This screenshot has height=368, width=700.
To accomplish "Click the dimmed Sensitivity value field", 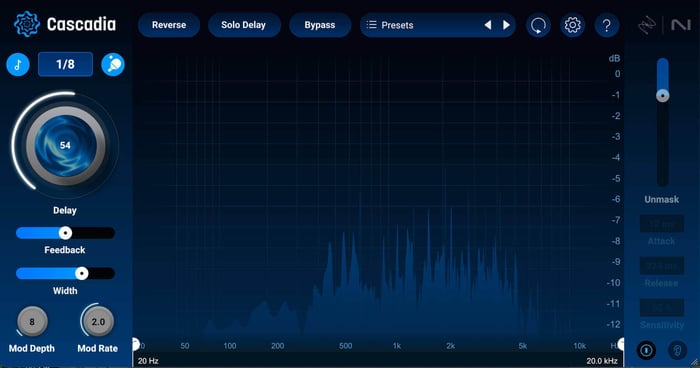I will (662, 307).
